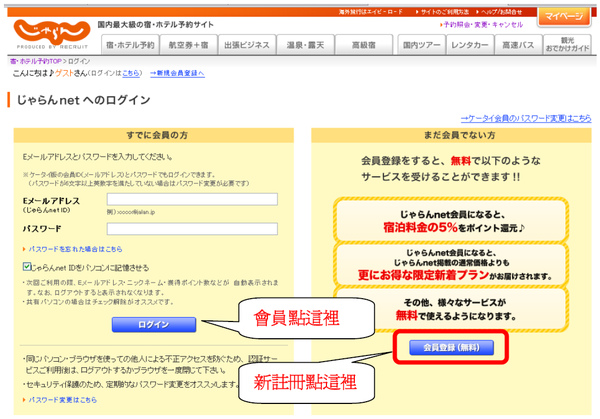This screenshot has width=600, height=419.
Task: Open the 高級宿 tab
Action: [364, 45]
